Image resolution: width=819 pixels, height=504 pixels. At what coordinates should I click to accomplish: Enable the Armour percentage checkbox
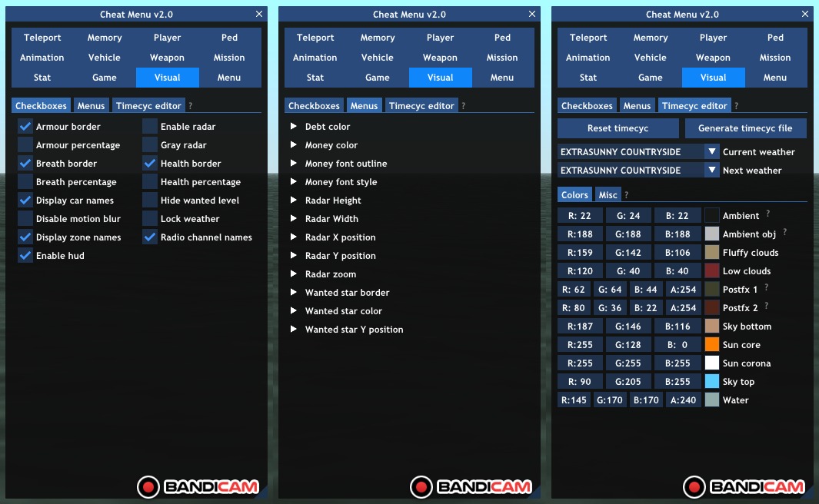coord(25,144)
